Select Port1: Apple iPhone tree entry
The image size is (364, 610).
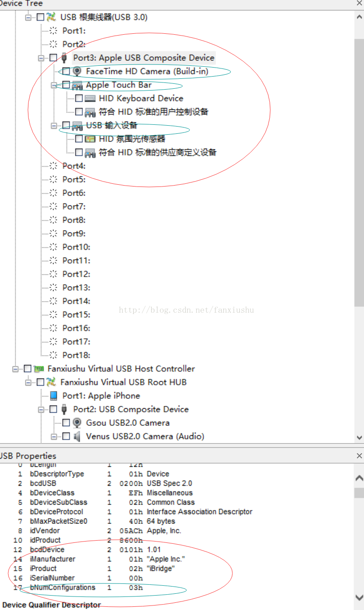pyautogui.click(x=101, y=396)
